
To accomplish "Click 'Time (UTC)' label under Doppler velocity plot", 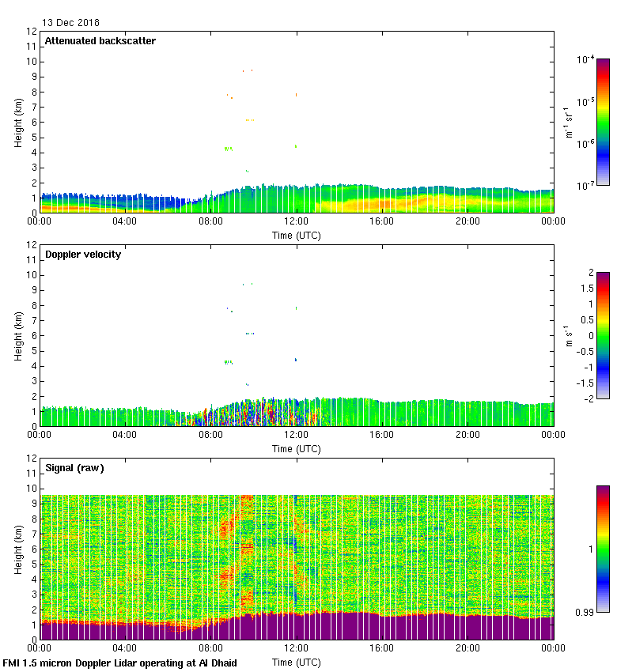I will (x=297, y=449).
